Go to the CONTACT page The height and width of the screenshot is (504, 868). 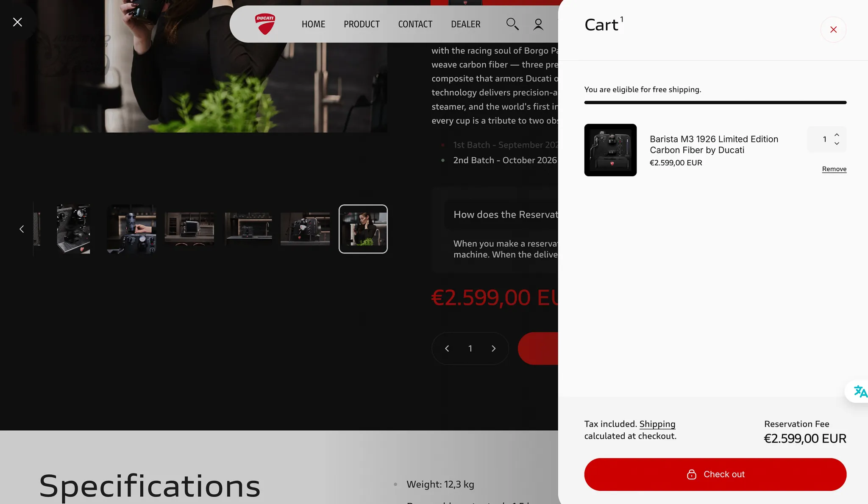click(x=415, y=24)
